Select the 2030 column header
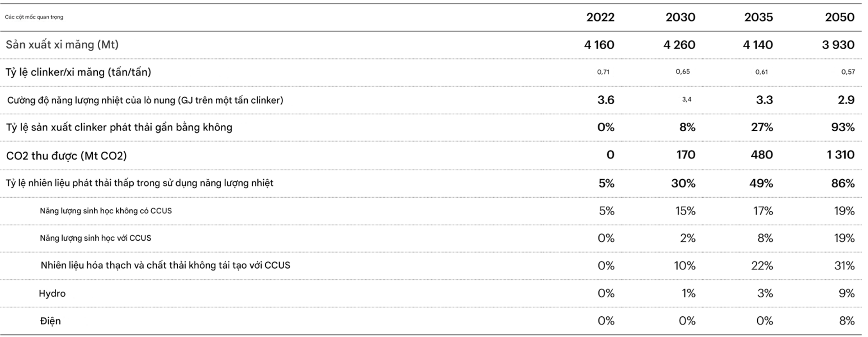This screenshot has height=337, width=868. 680,17
